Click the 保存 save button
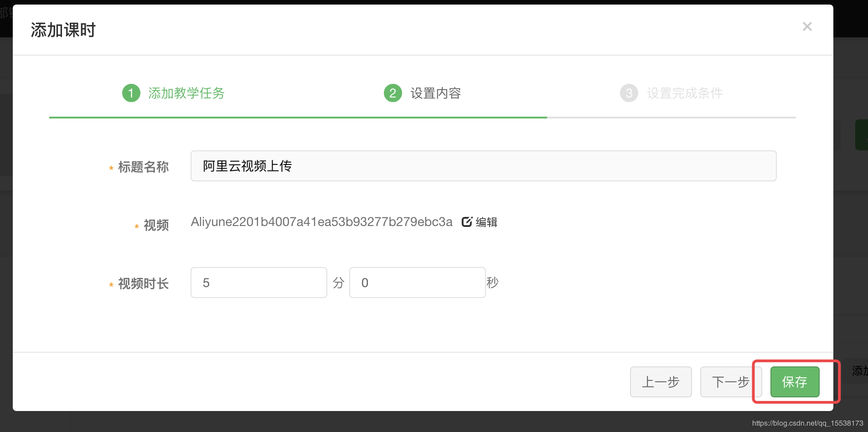The height and width of the screenshot is (432, 868). pyautogui.click(x=794, y=382)
